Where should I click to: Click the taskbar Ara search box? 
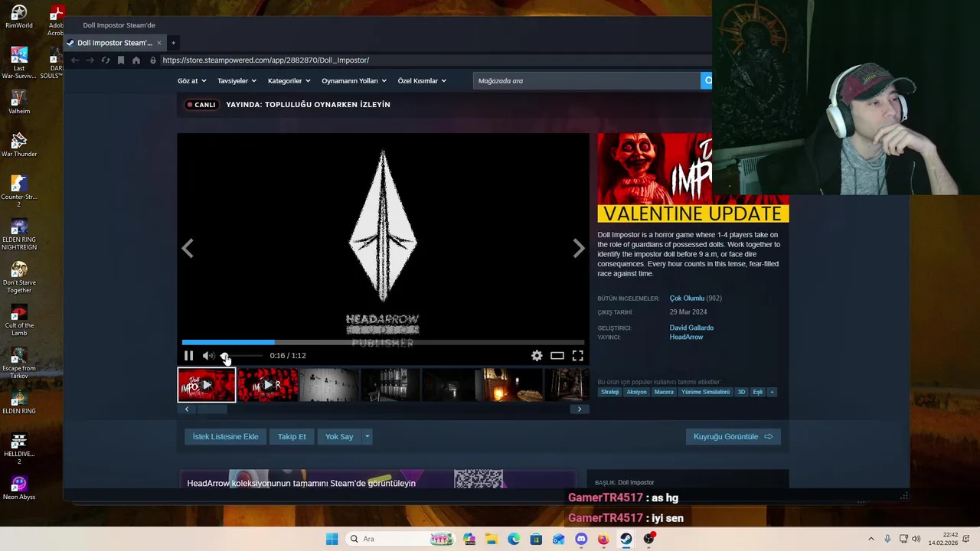(x=401, y=539)
